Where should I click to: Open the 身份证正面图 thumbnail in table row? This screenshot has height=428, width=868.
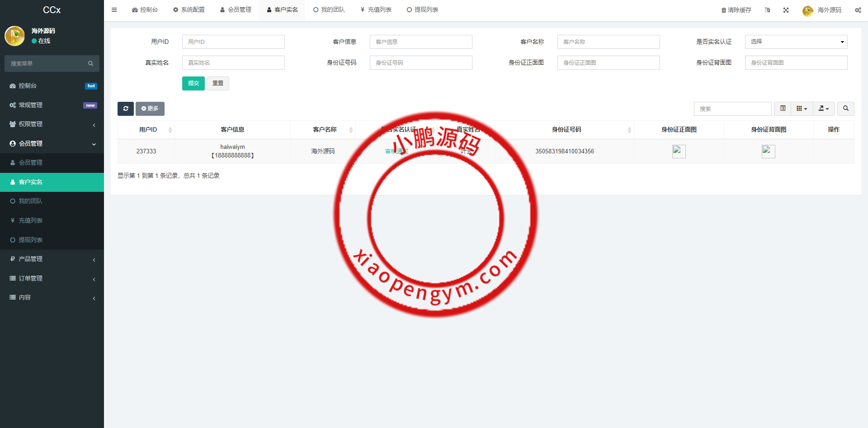pos(679,151)
